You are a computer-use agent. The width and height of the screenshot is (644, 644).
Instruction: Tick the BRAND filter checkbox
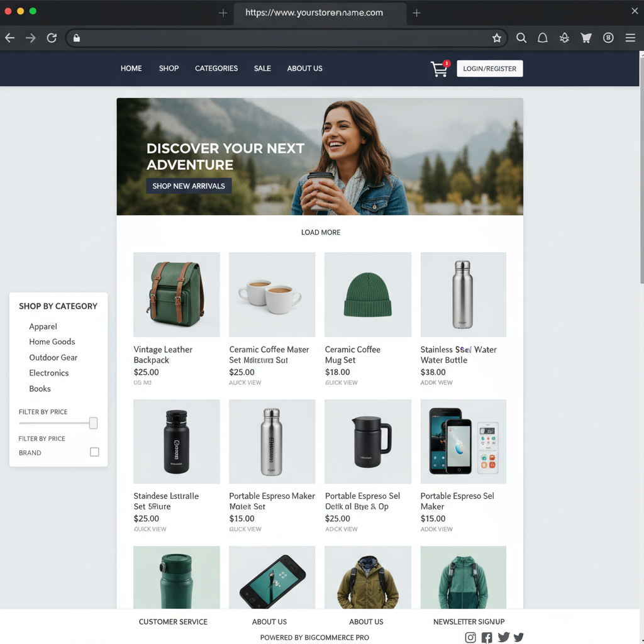tap(94, 452)
